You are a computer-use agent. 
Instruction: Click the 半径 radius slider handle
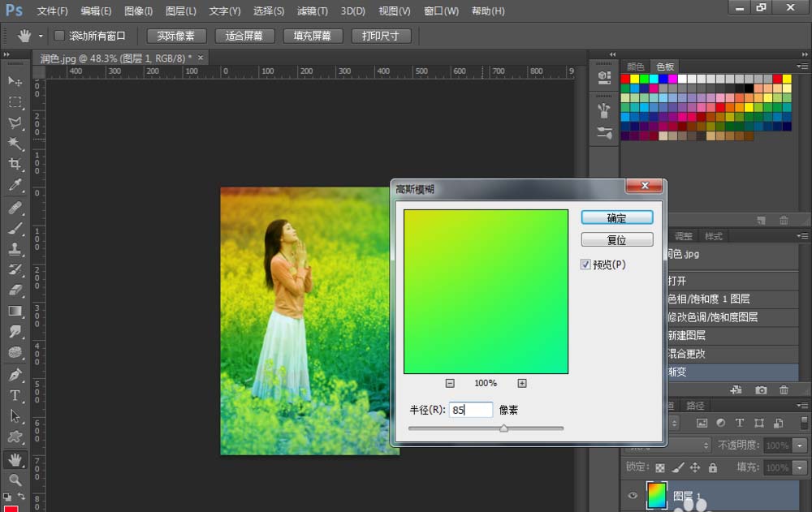(503, 428)
